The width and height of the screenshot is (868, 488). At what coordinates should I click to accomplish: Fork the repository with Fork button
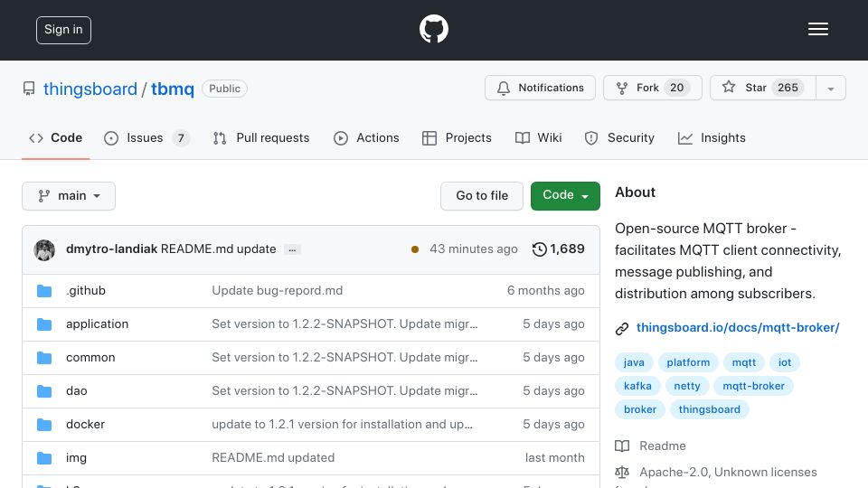[x=652, y=88]
